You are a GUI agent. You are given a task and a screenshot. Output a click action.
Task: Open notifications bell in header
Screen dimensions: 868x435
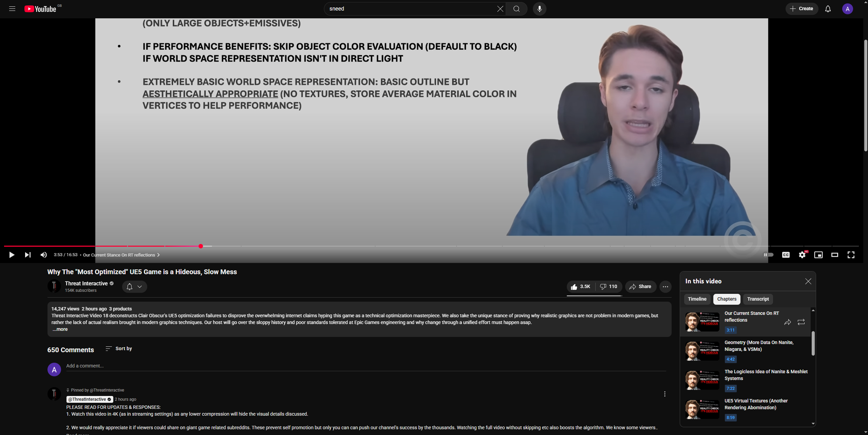(828, 9)
